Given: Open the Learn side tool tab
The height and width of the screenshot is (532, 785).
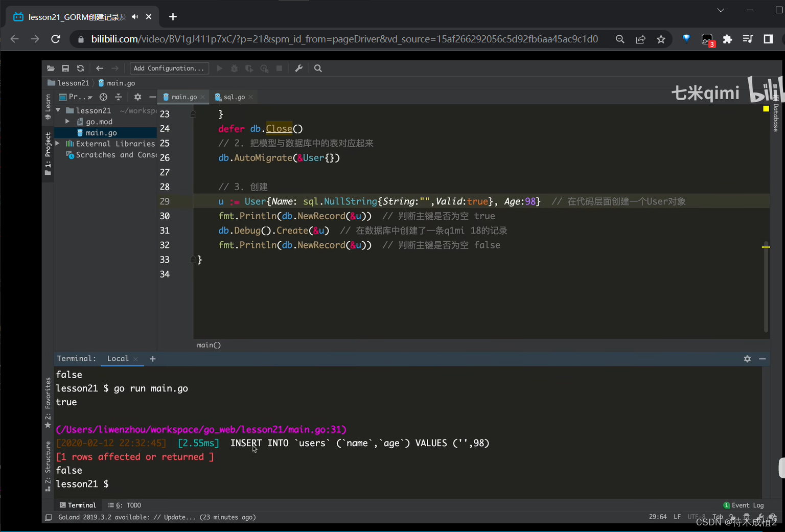Looking at the screenshot, I should tap(48, 107).
